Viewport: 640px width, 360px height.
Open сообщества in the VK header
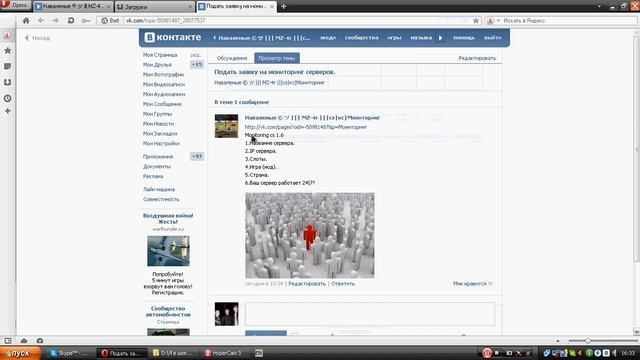(362, 38)
